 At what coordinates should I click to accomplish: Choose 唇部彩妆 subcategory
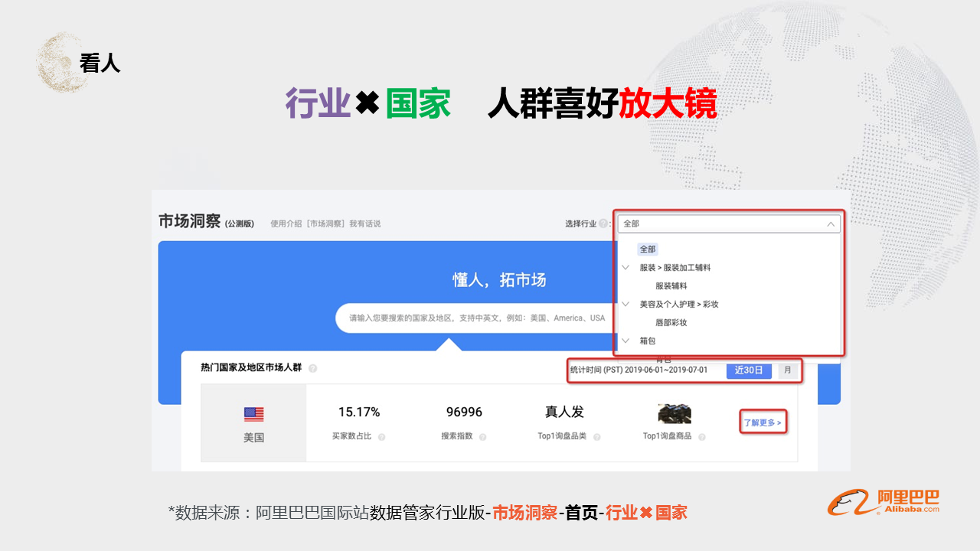(x=671, y=322)
